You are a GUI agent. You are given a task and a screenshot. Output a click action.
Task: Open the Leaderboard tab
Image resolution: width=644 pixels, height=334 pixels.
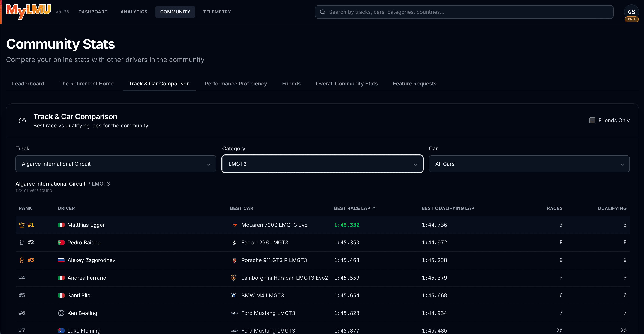[x=28, y=84]
